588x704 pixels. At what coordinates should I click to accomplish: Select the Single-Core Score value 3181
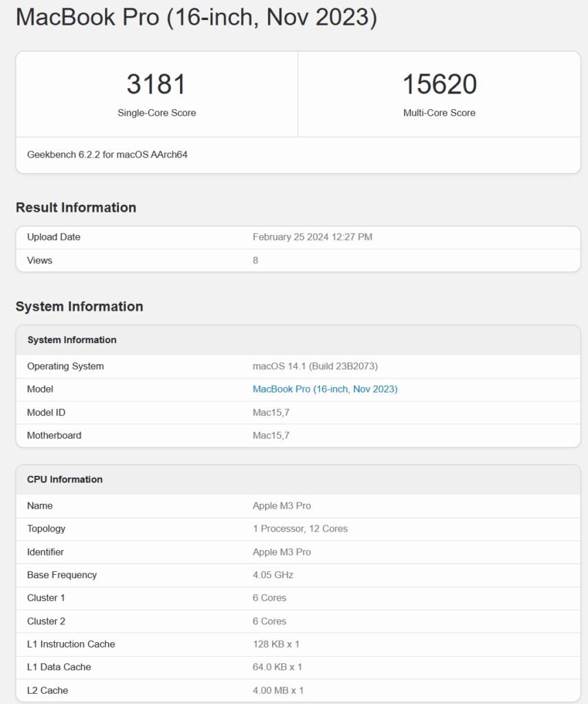click(157, 83)
